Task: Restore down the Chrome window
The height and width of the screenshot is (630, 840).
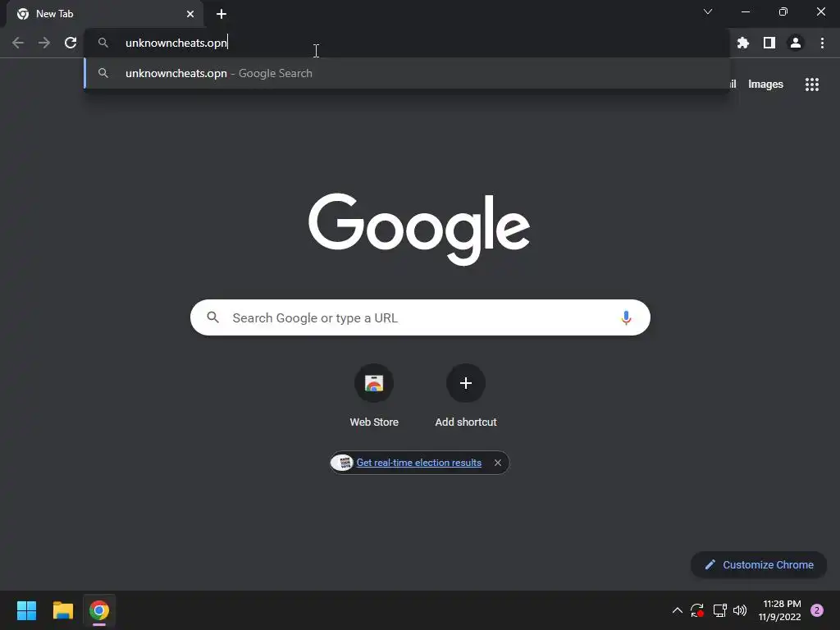Action: (x=783, y=11)
